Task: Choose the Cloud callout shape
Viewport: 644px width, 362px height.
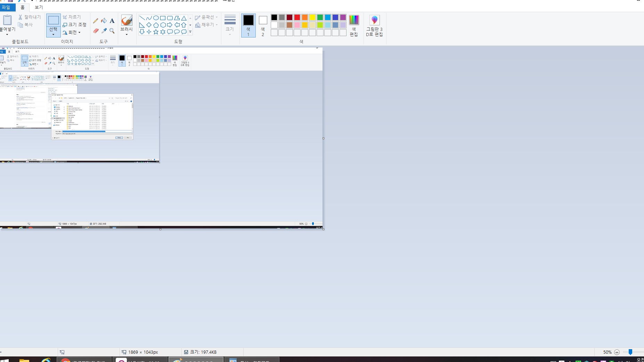Action: (184, 32)
